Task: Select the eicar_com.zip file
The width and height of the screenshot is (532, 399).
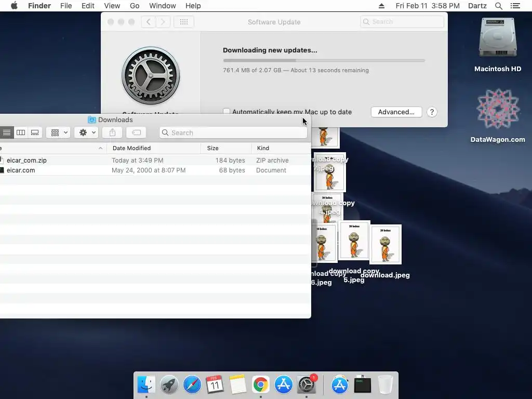Action: 26,160
